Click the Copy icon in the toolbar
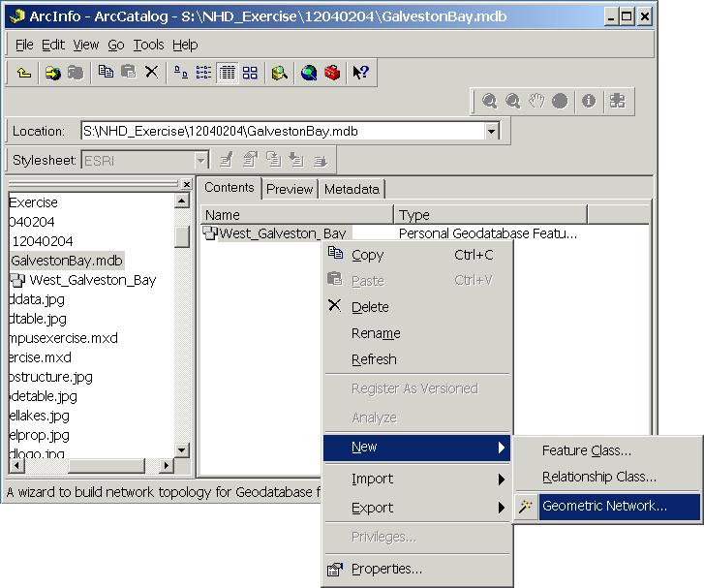Viewport: 704px width, 588px height. point(107,73)
